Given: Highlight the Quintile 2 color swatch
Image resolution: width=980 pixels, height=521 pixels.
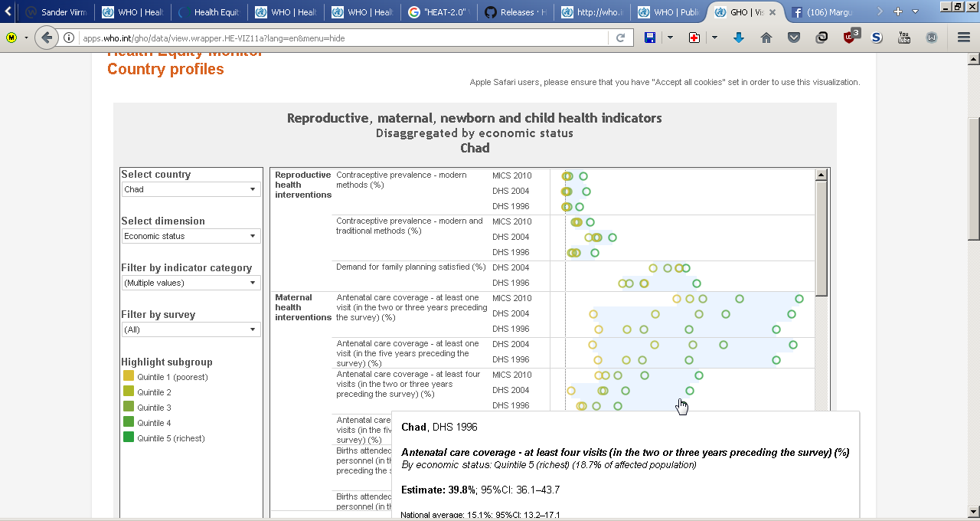Looking at the screenshot, I should point(129,392).
